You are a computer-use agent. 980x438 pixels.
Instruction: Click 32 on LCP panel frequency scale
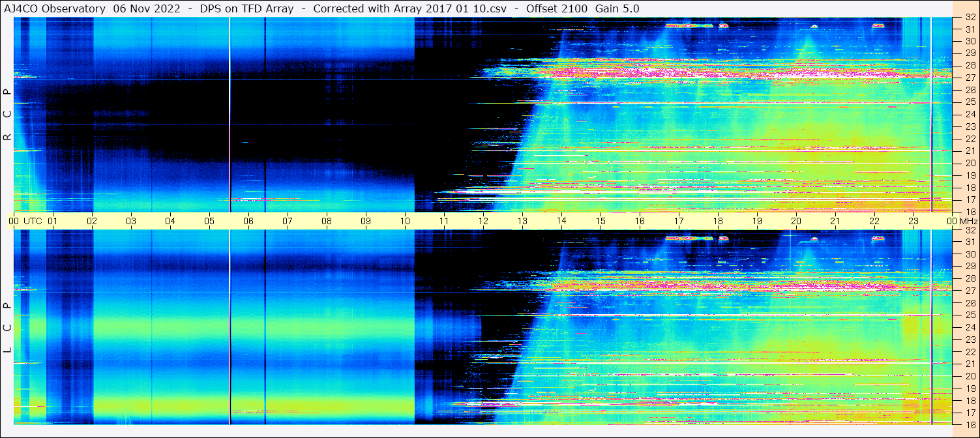tap(970, 230)
